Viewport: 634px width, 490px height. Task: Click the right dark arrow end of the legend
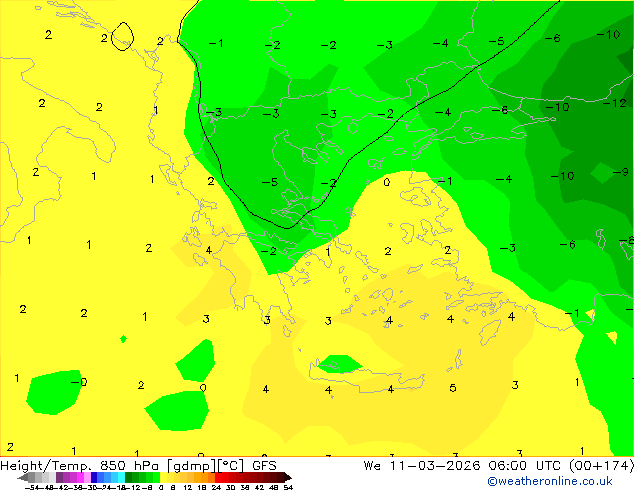click(288, 477)
